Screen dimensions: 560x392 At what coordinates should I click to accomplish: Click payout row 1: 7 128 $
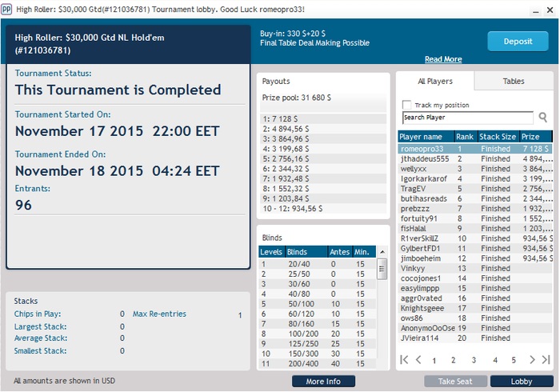(x=323, y=119)
